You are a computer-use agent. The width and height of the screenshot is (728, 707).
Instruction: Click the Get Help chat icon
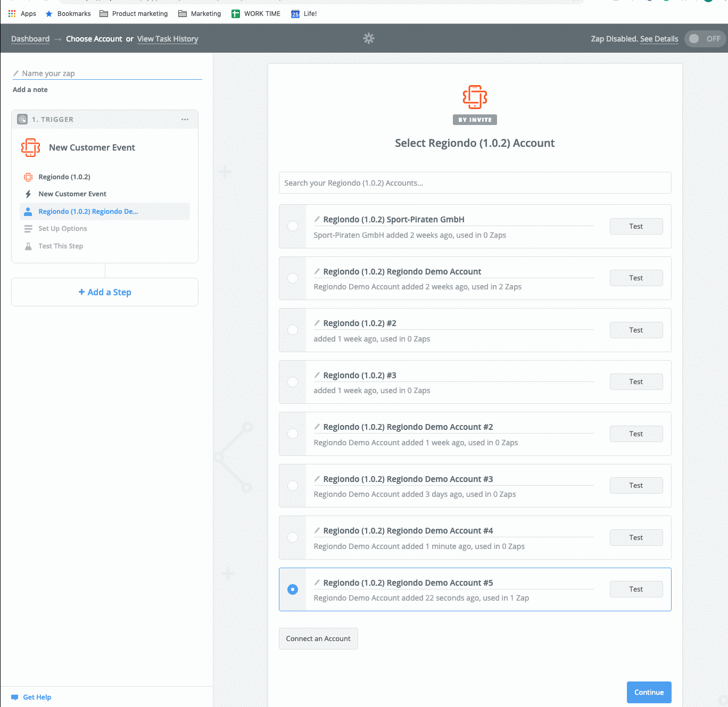coord(15,697)
